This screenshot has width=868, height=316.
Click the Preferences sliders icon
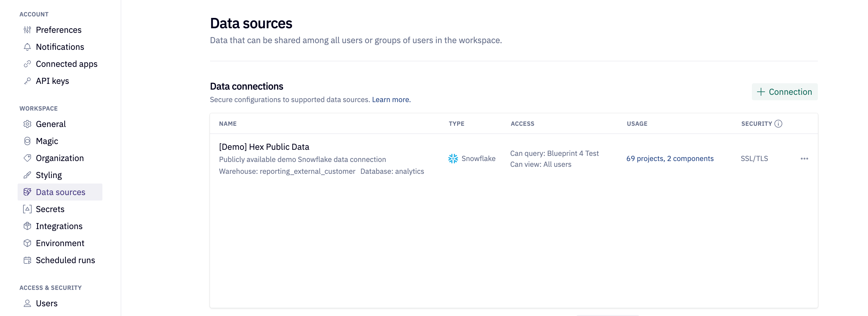(x=27, y=30)
